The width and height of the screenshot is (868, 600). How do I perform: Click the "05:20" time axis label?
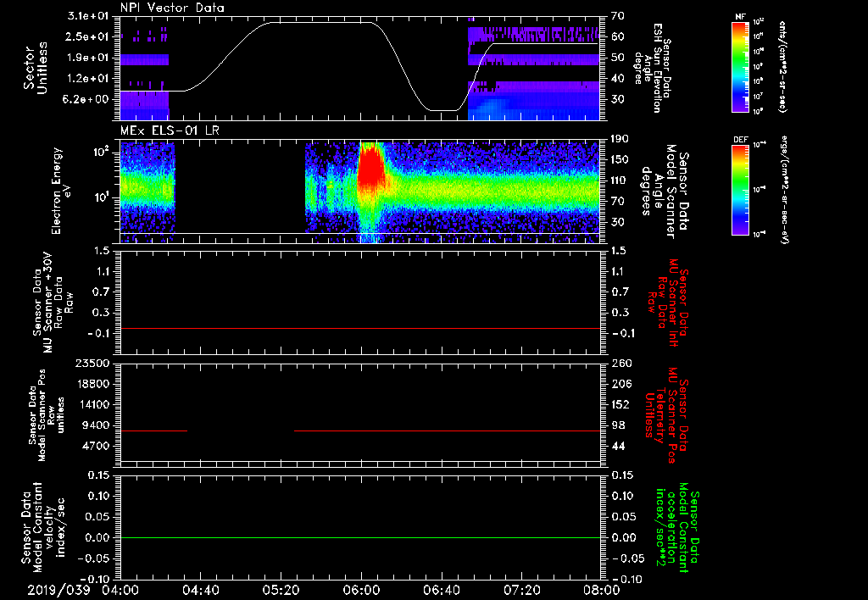pos(281,590)
